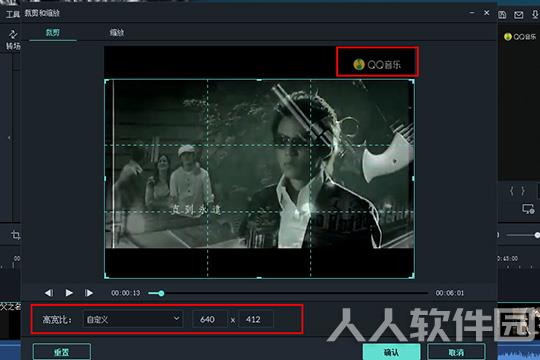Open the 高宽比 aspect ratio dropdown
The width and height of the screenshot is (540, 360).
click(133, 319)
